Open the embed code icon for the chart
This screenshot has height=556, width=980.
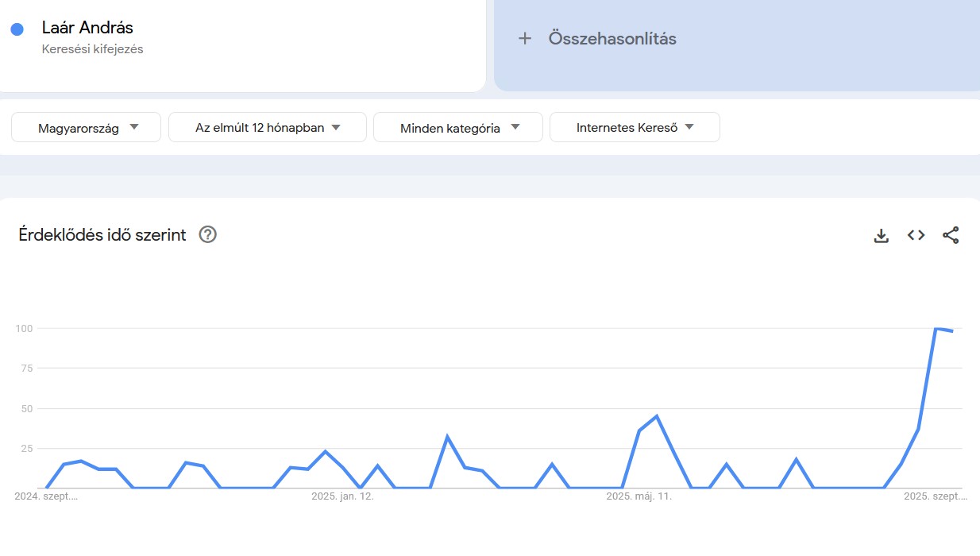point(916,235)
